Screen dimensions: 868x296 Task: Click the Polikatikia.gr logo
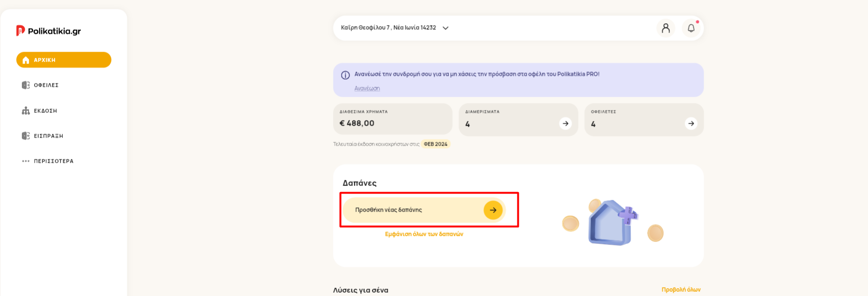[48, 31]
